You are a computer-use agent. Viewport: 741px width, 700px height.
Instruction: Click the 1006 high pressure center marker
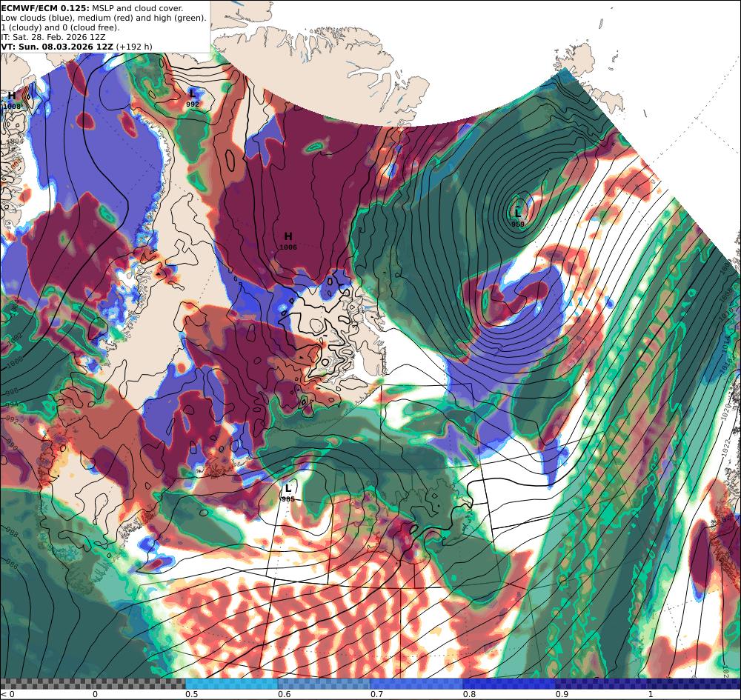[288, 241]
